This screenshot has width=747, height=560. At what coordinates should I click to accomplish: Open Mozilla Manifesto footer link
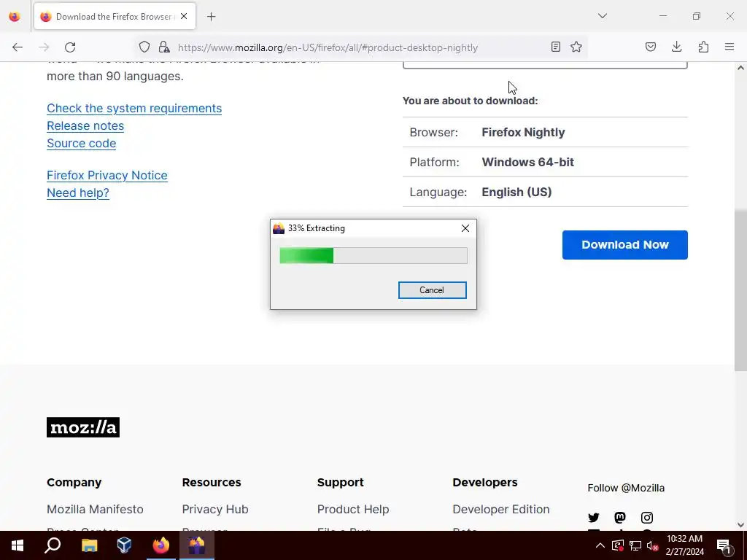(95, 509)
